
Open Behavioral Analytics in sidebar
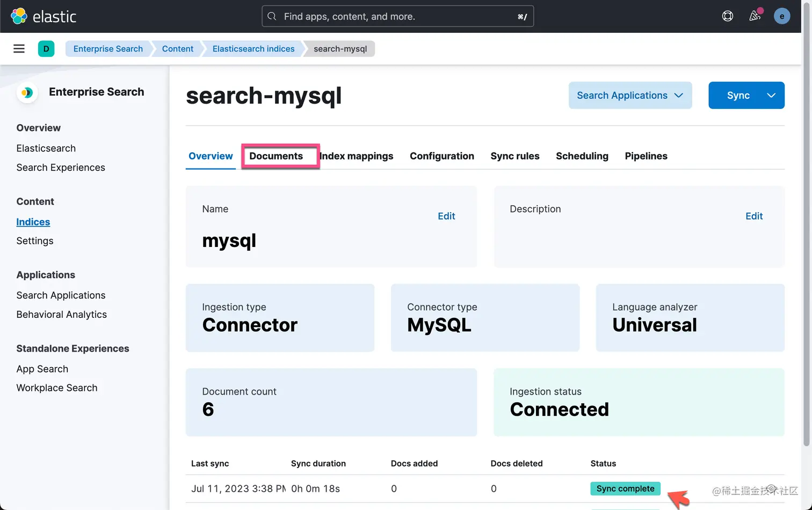click(62, 315)
